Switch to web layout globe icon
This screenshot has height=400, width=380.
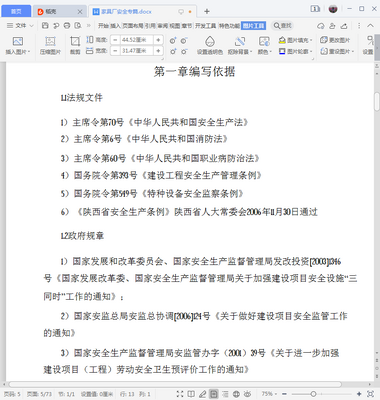(x=236, y=394)
